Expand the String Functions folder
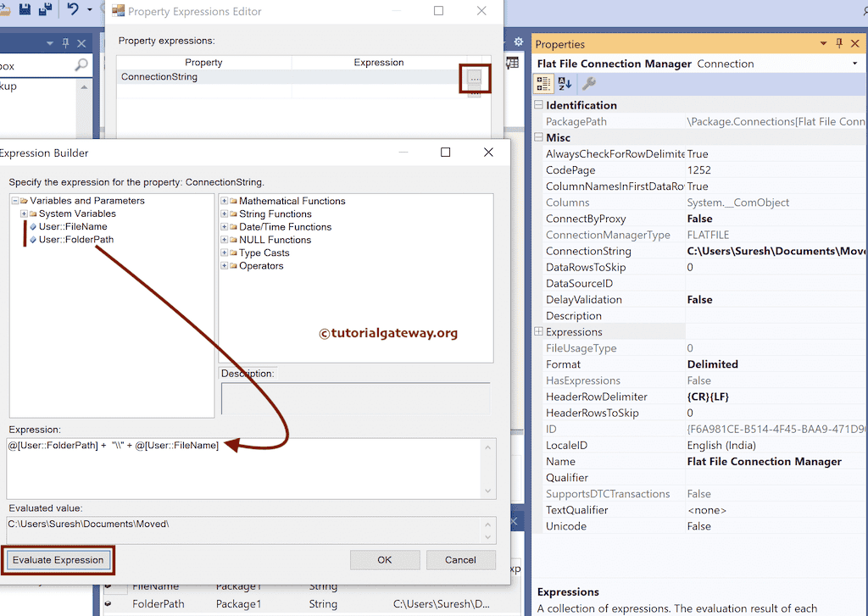The image size is (868, 616). [x=225, y=214]
